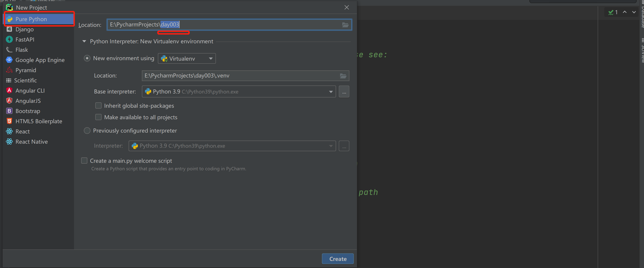The height and width of the screenshot is (268, 644).
Task: Click the PyCharm logo in title bar
Action: (9, 7)
